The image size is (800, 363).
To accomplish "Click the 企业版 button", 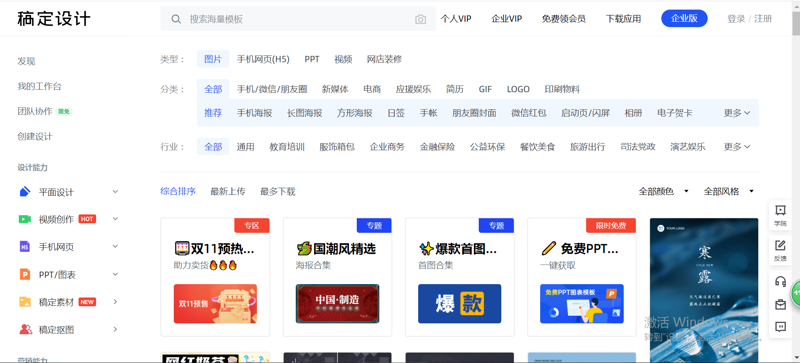I will tap(684, 19).
